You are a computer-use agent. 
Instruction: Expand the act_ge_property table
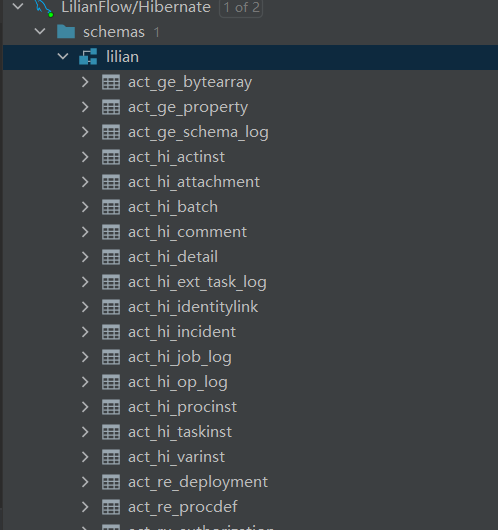(x=85, y=107)
